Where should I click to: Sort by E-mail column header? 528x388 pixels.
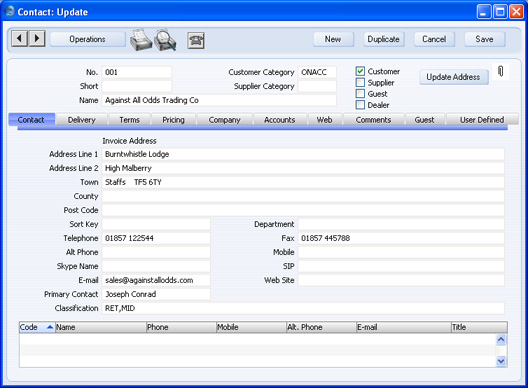tap(403, 327)
